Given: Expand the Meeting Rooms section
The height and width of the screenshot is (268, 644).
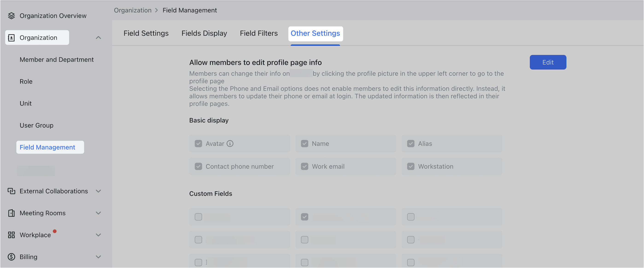Looking at the screenshot, I should coord(98,213).
